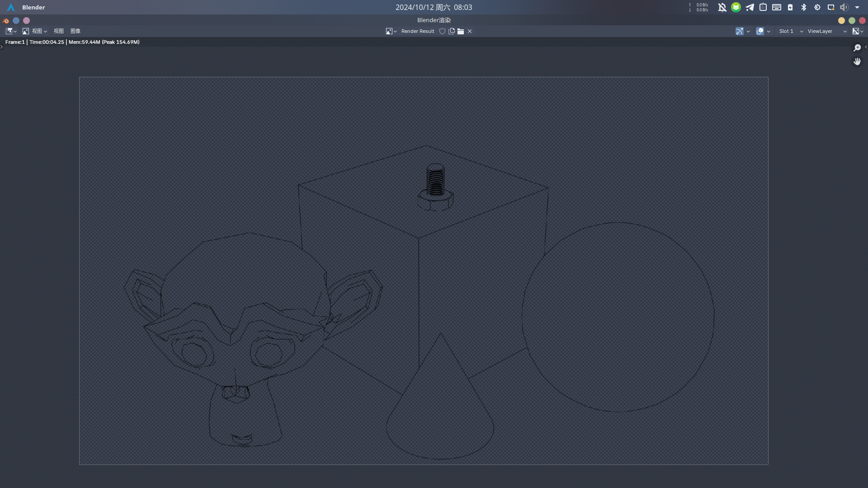Click the Render Result name field
Image resolution: width=868 pixels, height=488 pixels.
418,31
